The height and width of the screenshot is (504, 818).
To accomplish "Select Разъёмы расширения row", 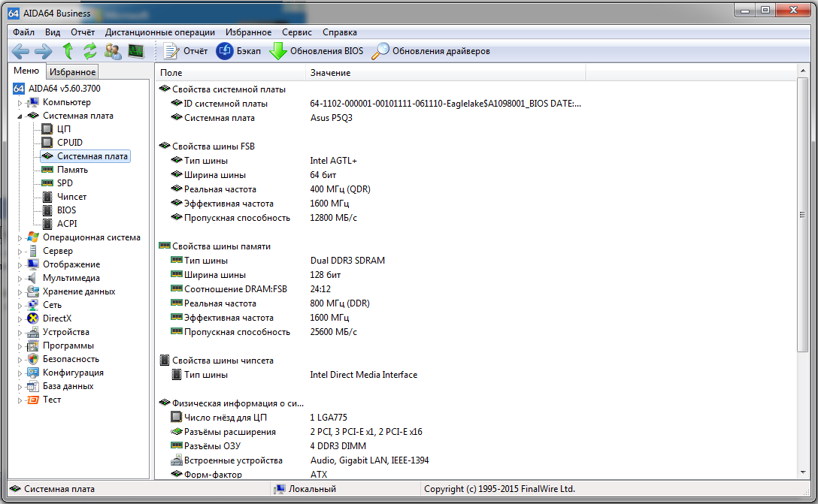I will click(x=296, y=432).
